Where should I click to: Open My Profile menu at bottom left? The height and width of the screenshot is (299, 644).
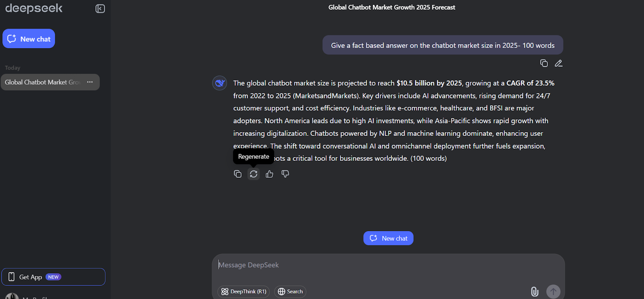coord(32,297)
